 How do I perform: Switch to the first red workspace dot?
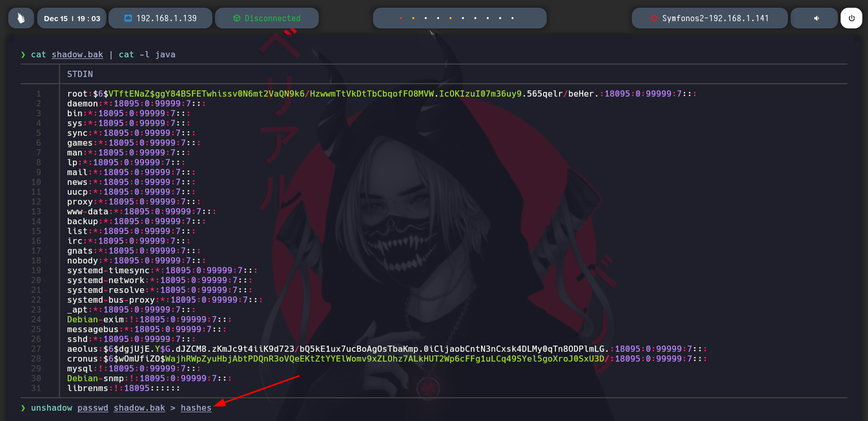401,18
